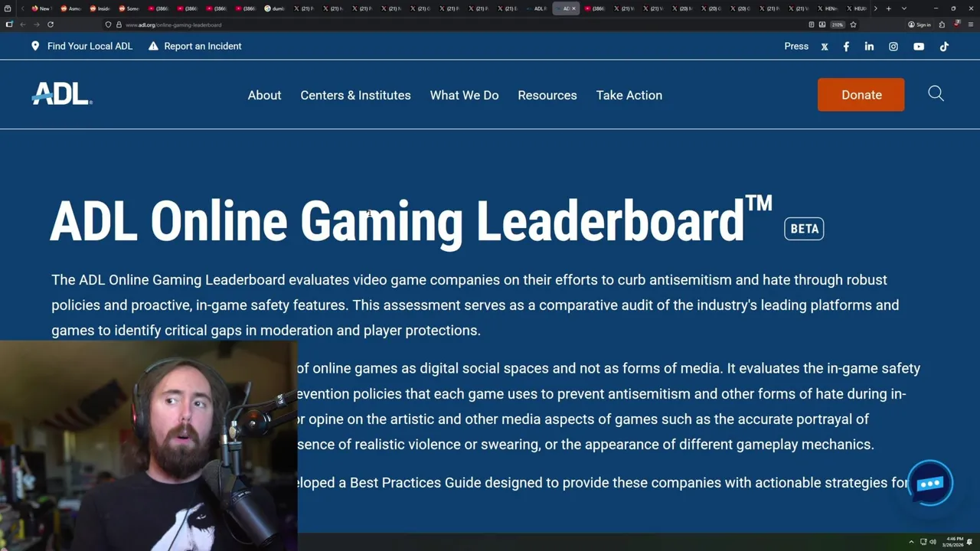The height and width of the screenshot is (551, 980).
Task: Open Windows notification center bell
Action: 971,543
